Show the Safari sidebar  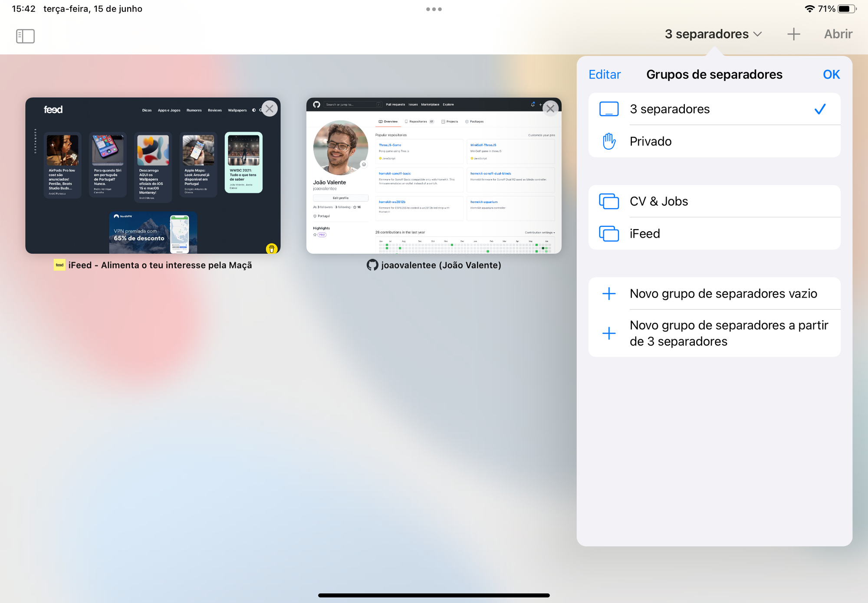(25, 36)
